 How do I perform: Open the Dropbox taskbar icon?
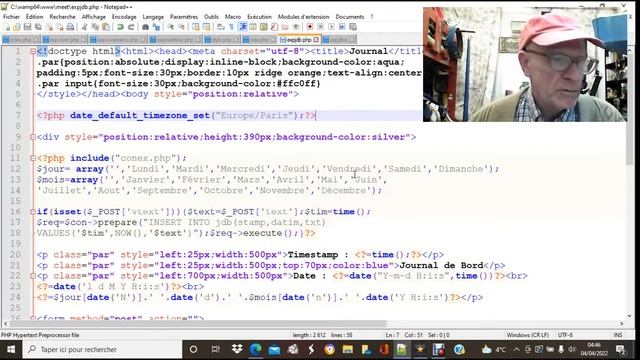[237, 350]
